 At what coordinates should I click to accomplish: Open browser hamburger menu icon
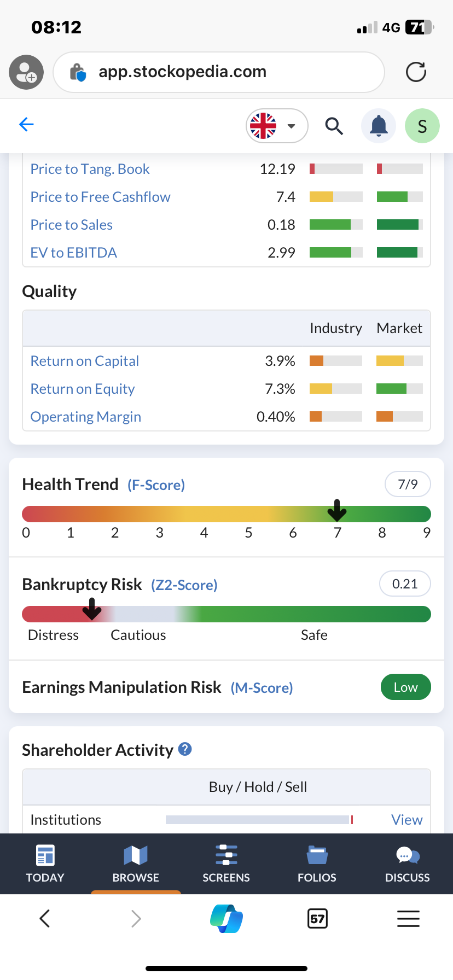click(x=408, y=918)
